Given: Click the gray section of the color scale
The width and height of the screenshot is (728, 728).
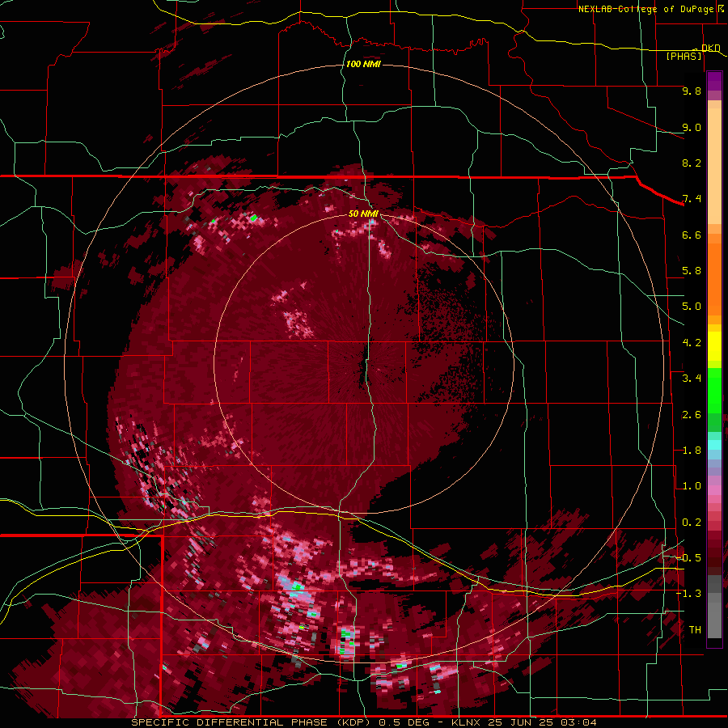Looking at the screenshot, I should 714,608.
